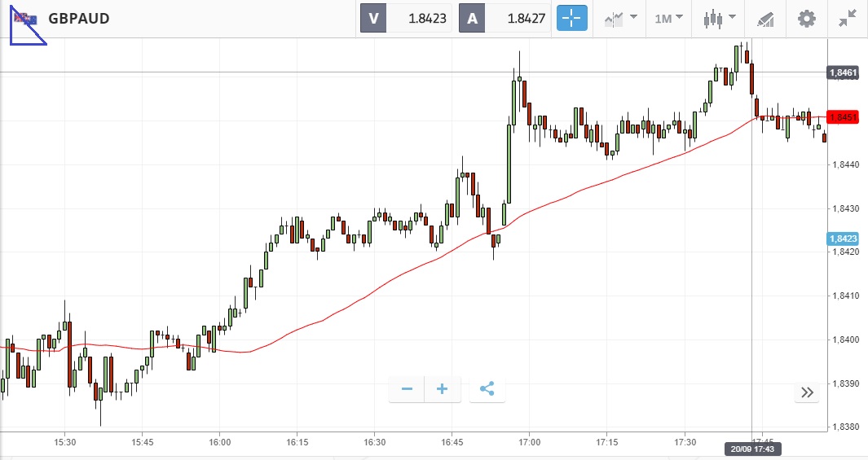Collapse chart with the shrink arrows icon
This screenshot has width=868, height=460.
coord(848,18)
